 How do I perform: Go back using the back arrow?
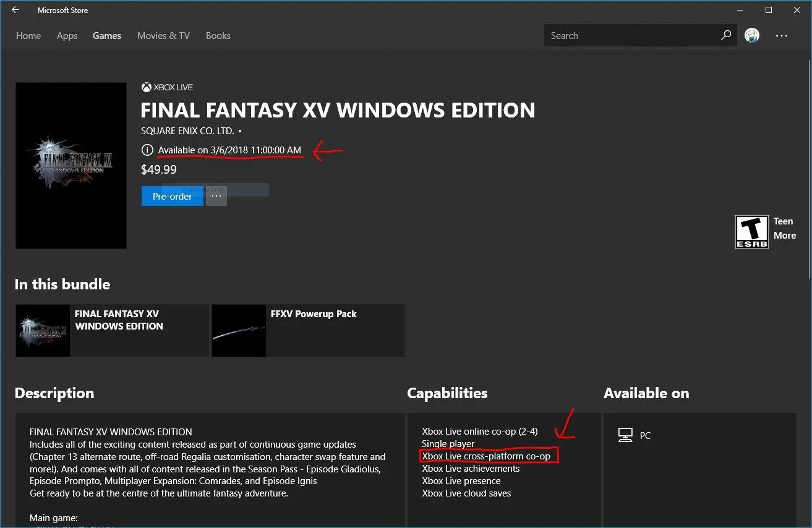click(x=15, y=10)
